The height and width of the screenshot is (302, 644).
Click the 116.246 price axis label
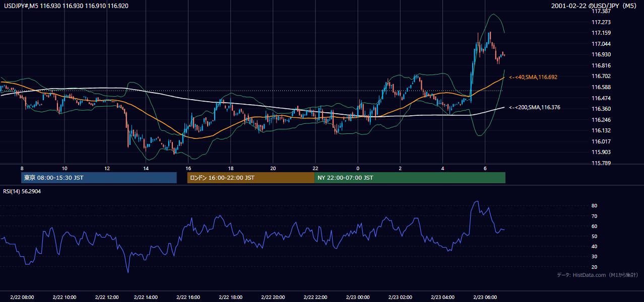[x=601, y=120]
